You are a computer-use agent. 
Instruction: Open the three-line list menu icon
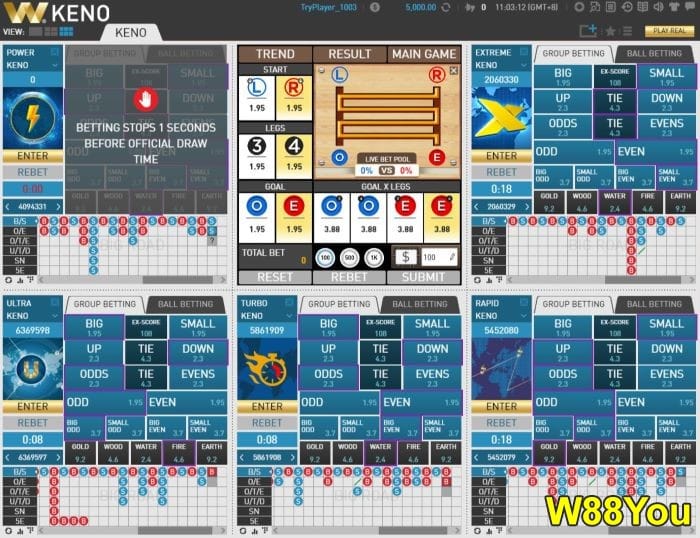pyautogui.click(x=628, y=31)
